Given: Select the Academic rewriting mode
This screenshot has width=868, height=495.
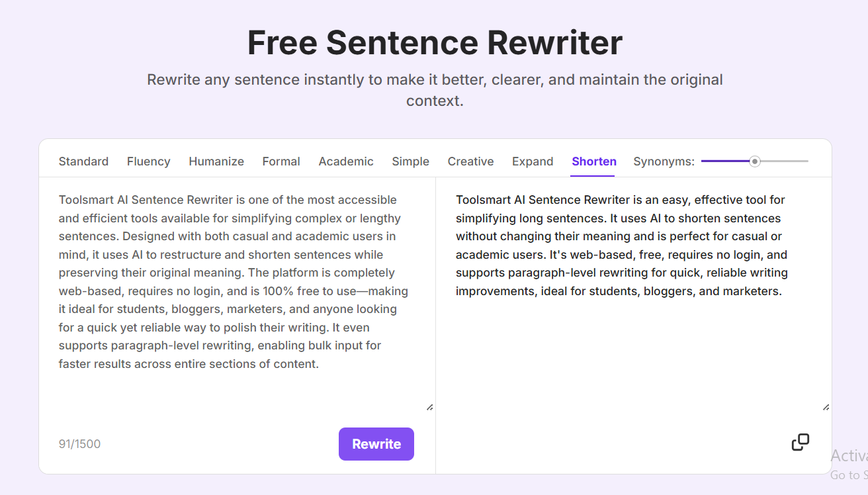Looking at the screenshot, I should [346, 161].
